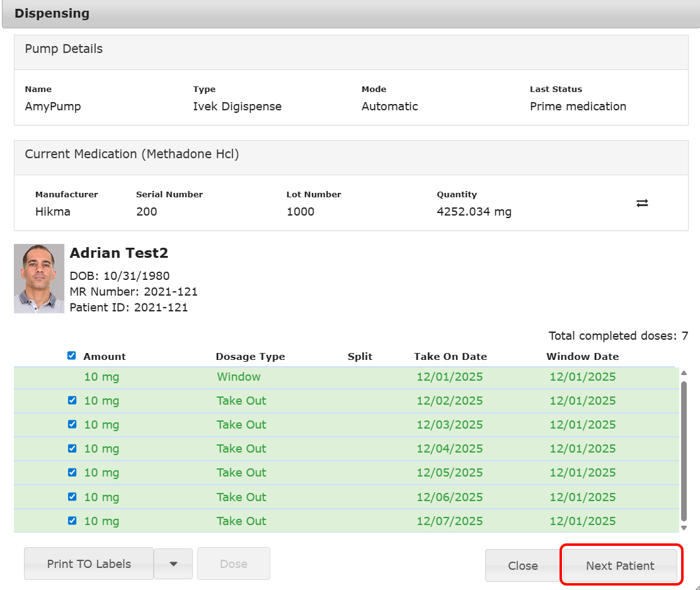Click the swap medication arrows icon
Screen dimensions: 700x590
click(642, 203)
